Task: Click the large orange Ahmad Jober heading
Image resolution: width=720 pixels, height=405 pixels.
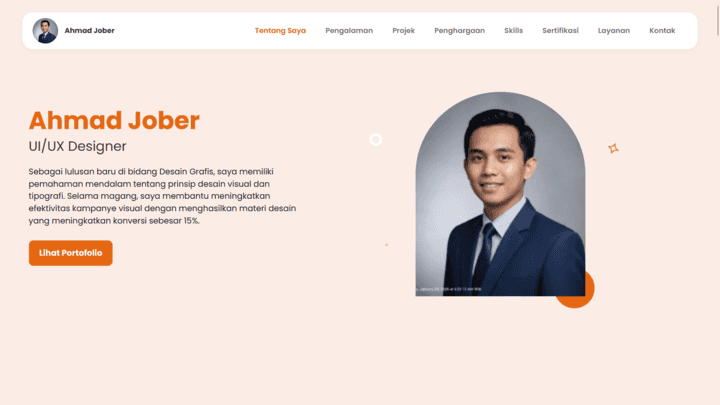Action: pos(114,120)
